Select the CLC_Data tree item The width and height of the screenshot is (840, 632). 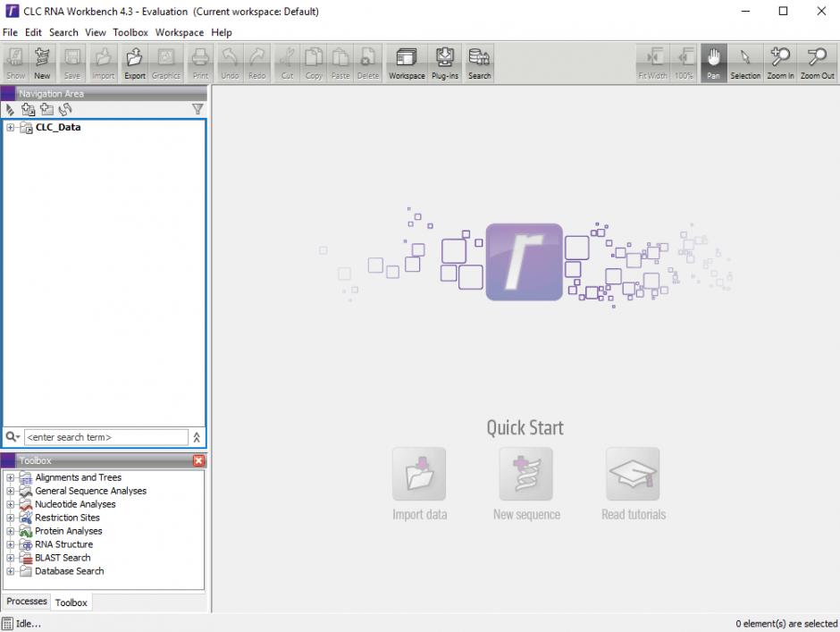(58, 128)
